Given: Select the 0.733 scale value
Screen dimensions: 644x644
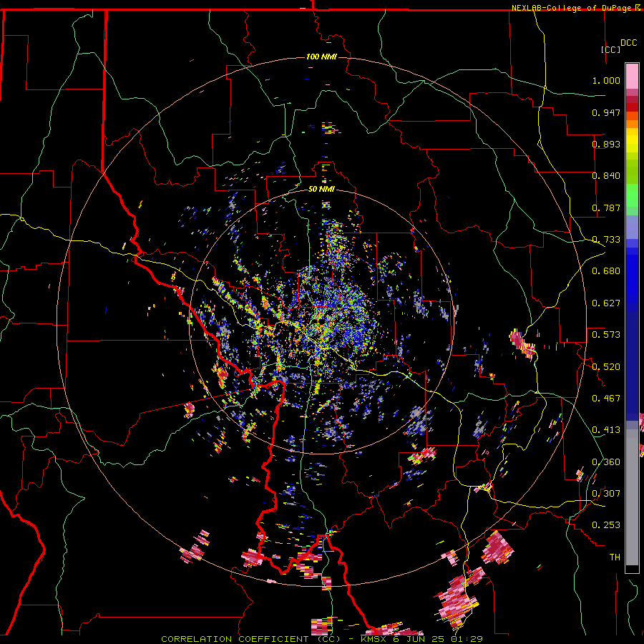Looking at the screenshot, I should [x=606, y=240].
